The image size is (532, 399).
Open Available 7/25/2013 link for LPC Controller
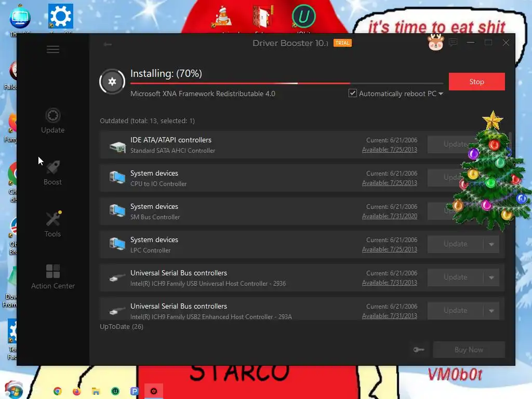pos(390,249)
